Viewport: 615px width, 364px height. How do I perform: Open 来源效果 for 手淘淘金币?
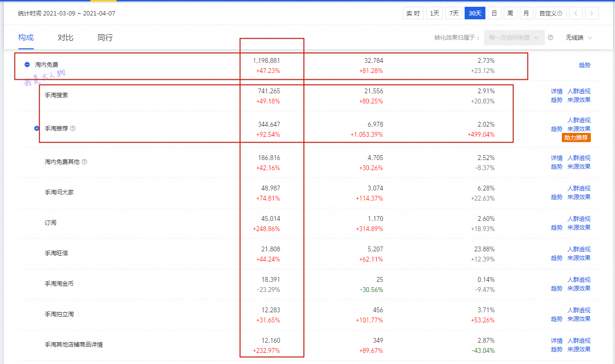tap(579, 289)
